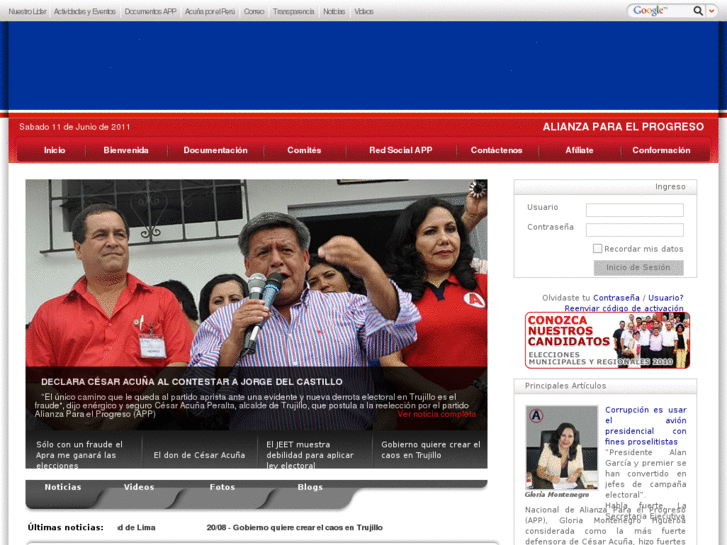Open Bienvenida navigation item
This screenshot has height=545, width=727.
click(126, 150)
